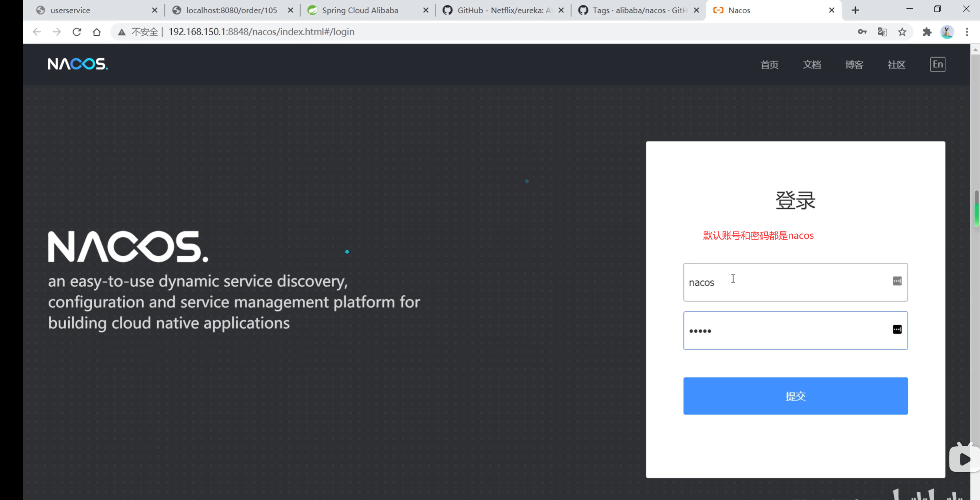Open the 文档 docs navigation link

click(x=811, y=65)
